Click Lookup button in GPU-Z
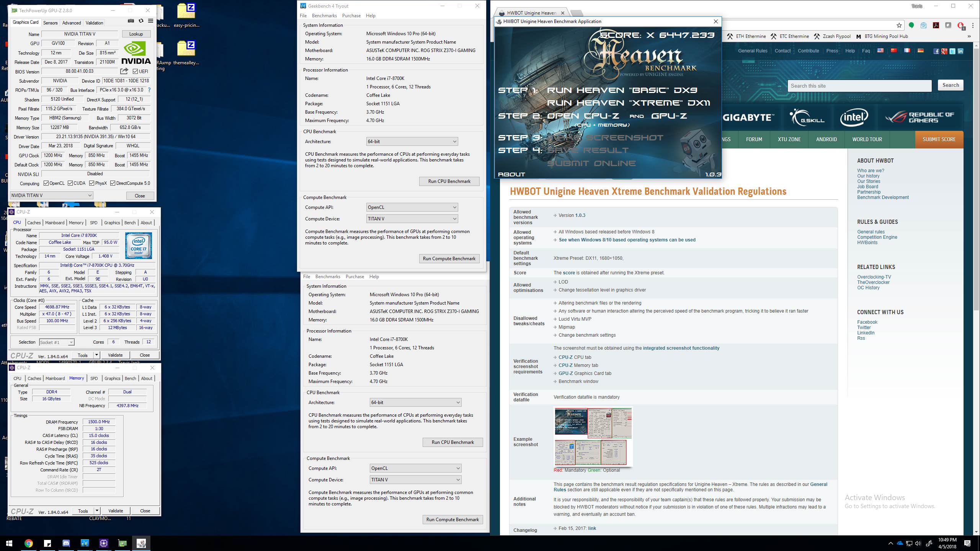 tap(136, 34)
